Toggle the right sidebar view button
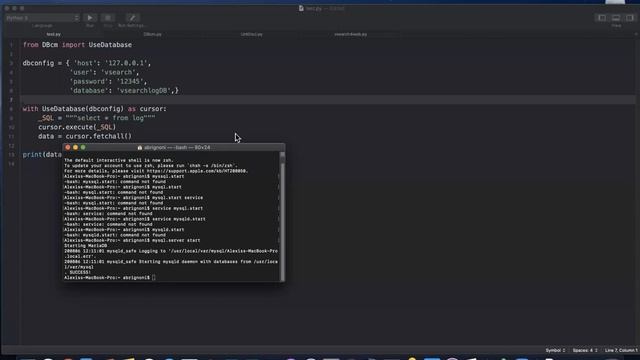The height and width of the screenshot is (360, 640). click(x=630, y=18)
